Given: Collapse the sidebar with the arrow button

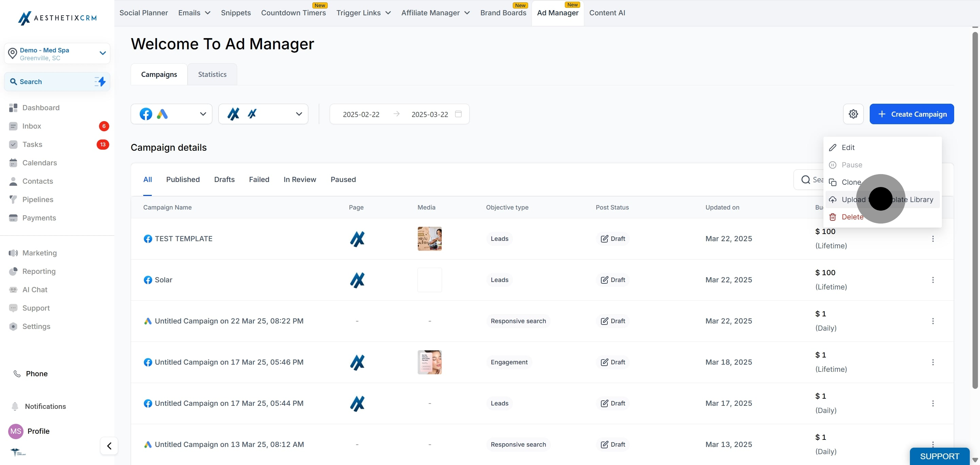Looking at the screenshot, I should pyautogui.click(x=109, y=446).
